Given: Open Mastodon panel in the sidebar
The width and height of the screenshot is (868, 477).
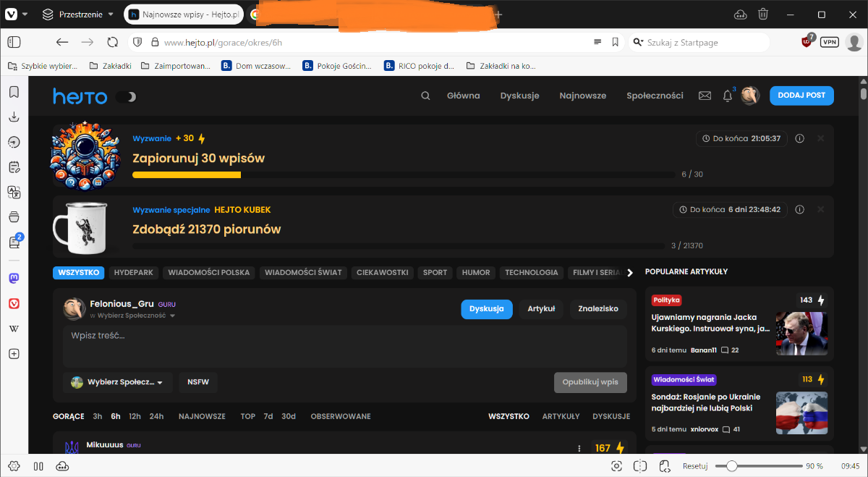Looking at the screenshot, I should point(14,278).
